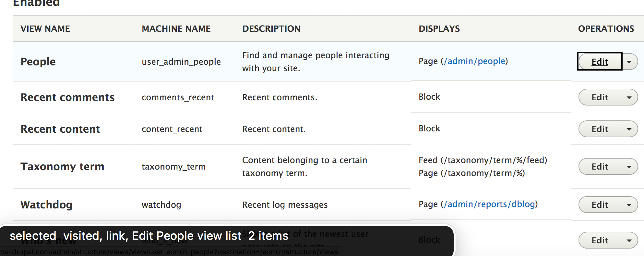Click 'Feed (/taxonomy/term/%/feed)' display text
The image size is (644, 256).
point(483,160)
